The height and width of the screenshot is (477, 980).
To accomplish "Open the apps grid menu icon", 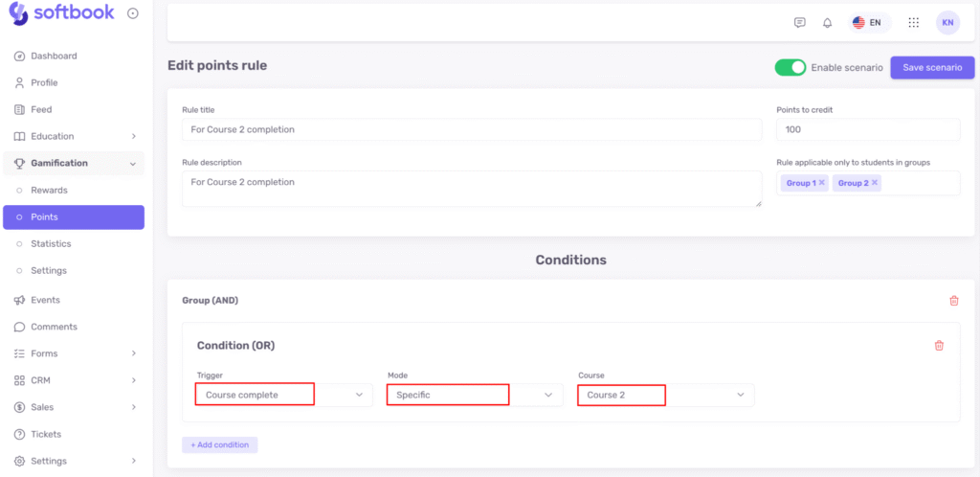I will [913, 23].
